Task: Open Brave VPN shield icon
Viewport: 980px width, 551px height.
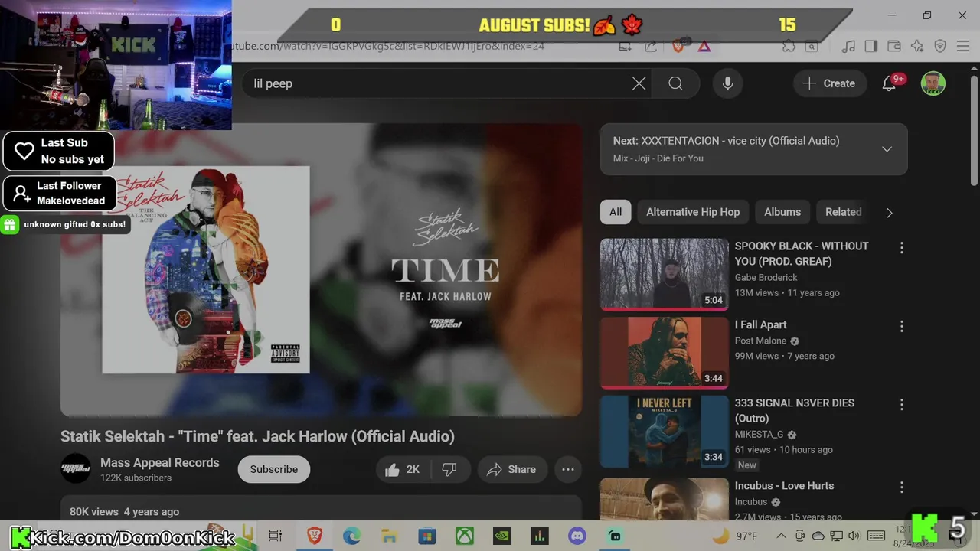Action: tap(940, 46)
